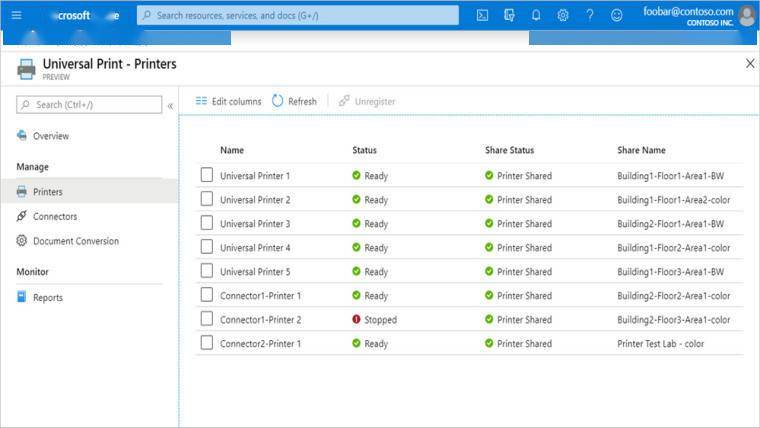
Task: Tick the Universal Printer 4 checkbox
Action: pyautogui.click(x=207, y=247)
